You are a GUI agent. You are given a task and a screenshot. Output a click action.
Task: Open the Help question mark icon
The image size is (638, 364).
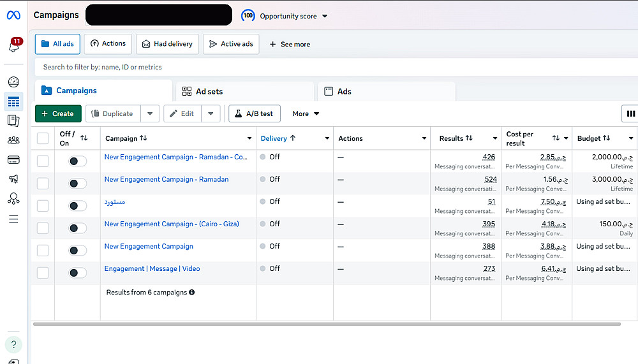pos(13,344)
